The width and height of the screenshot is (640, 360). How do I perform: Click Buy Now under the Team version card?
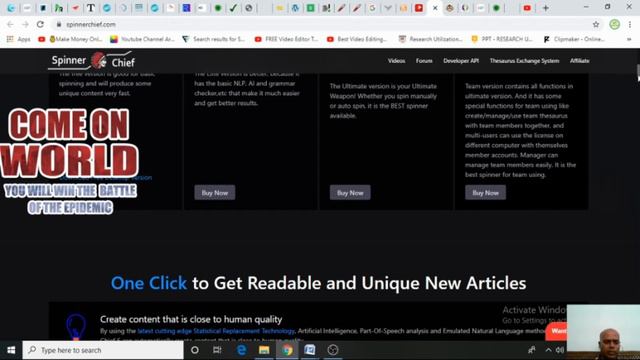485,193
